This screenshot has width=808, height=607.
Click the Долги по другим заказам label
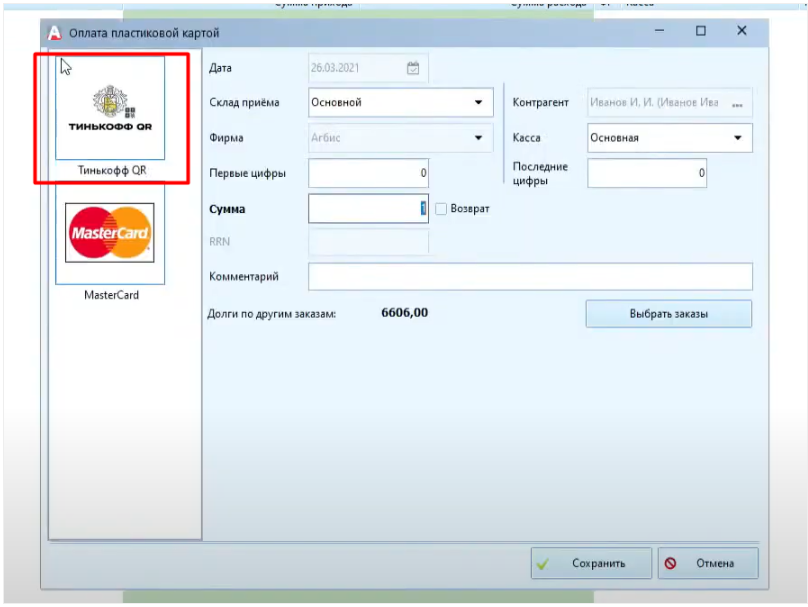pos(272,314)
